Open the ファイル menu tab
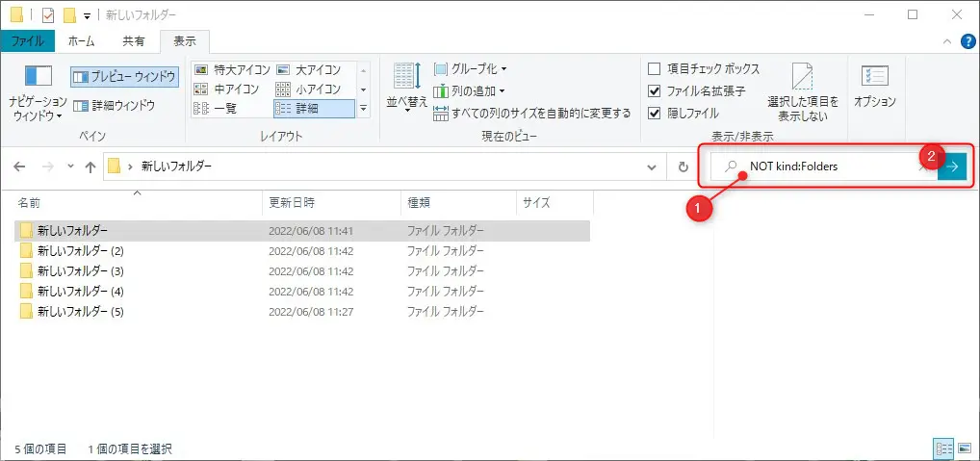980x461 pixels. click(28, 41)
